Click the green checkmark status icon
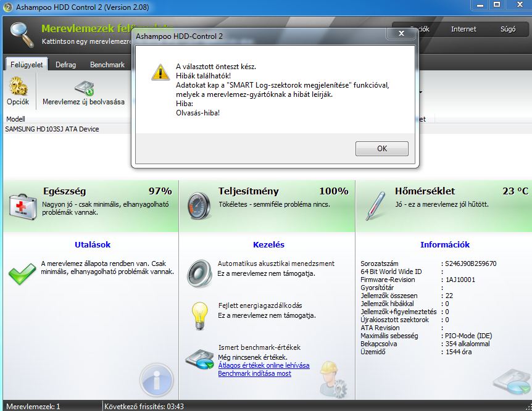 [22, 273]
